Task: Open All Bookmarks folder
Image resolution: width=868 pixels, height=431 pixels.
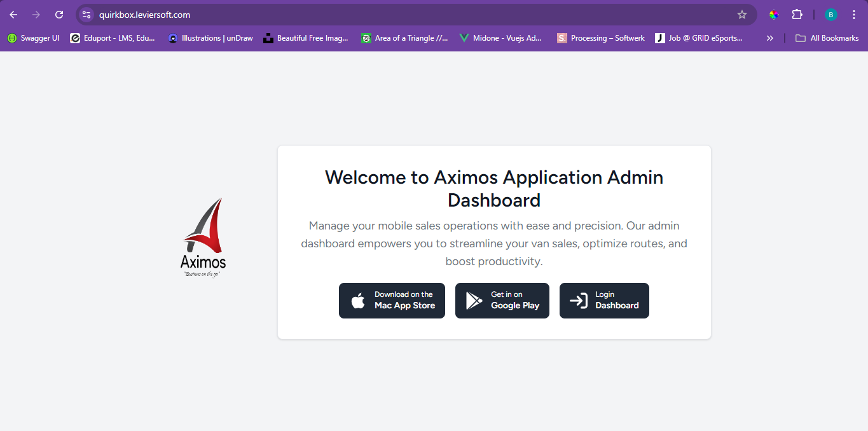Action: 827,38
